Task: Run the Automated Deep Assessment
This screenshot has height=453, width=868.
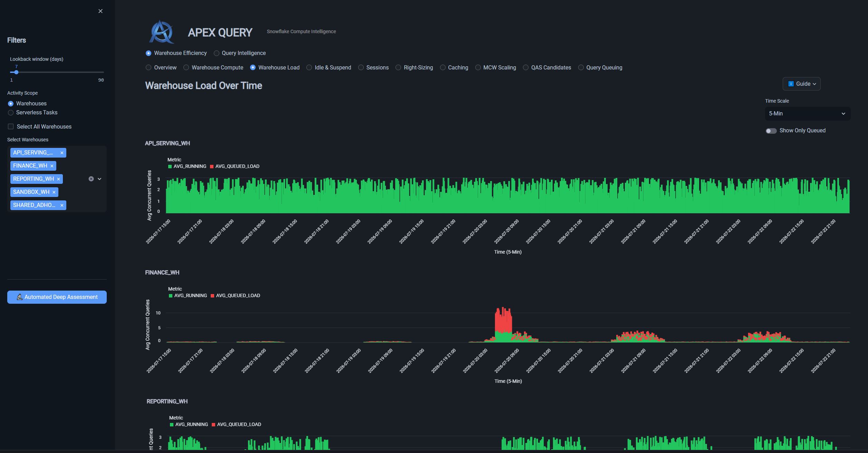Action: click(x=57, y=297)
